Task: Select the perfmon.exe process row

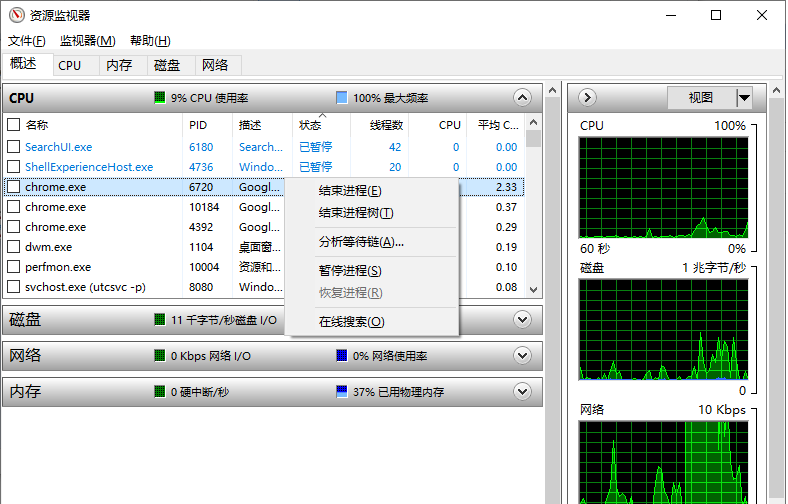Action: (264, 267)
